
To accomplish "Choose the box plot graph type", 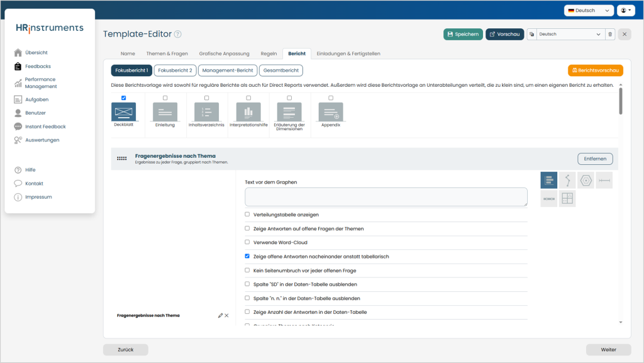I will pos(548,199).
